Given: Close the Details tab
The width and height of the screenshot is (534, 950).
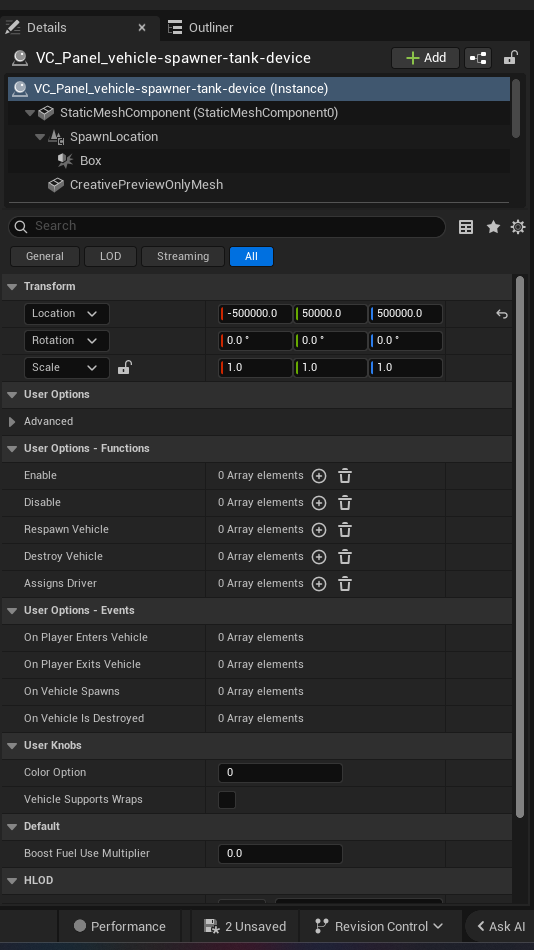Looking at the screenshot, I should (142, 28).
